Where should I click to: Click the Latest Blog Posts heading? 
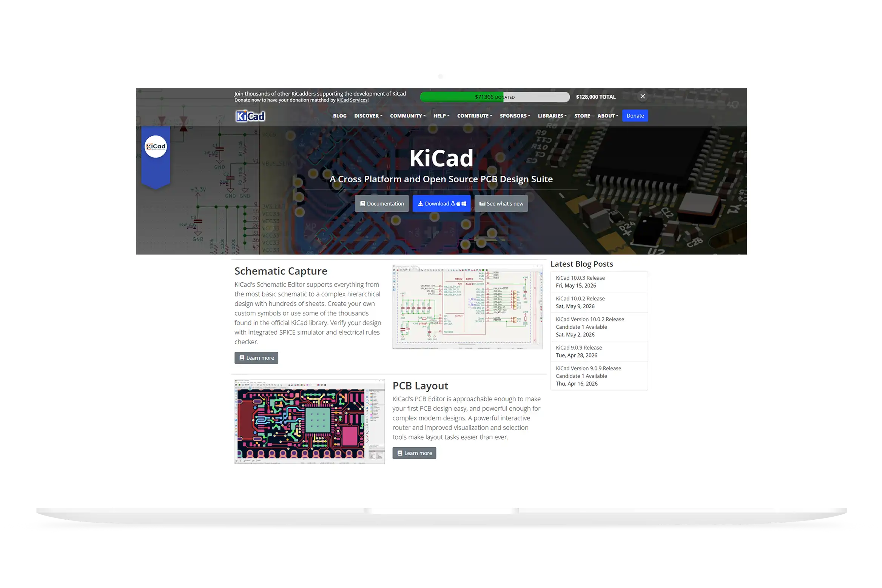pos(581,264)
